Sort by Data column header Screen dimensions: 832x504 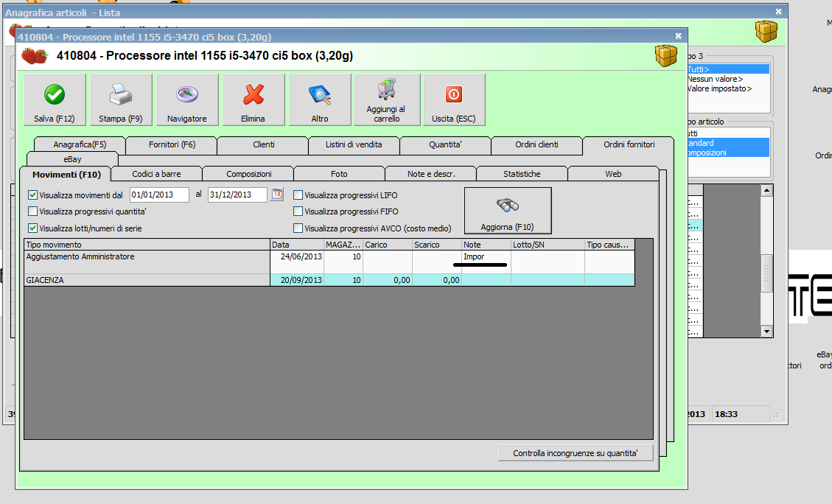coord(297,245)
